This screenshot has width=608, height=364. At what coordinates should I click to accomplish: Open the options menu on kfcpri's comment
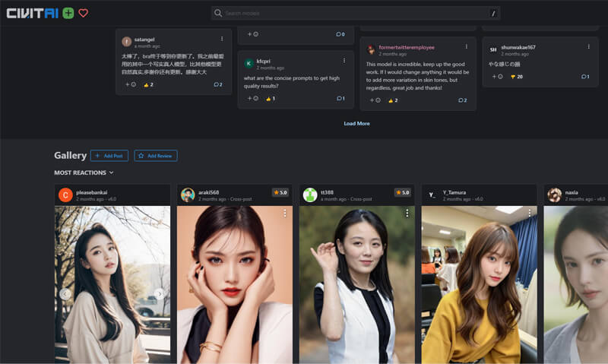pos(344,60)
